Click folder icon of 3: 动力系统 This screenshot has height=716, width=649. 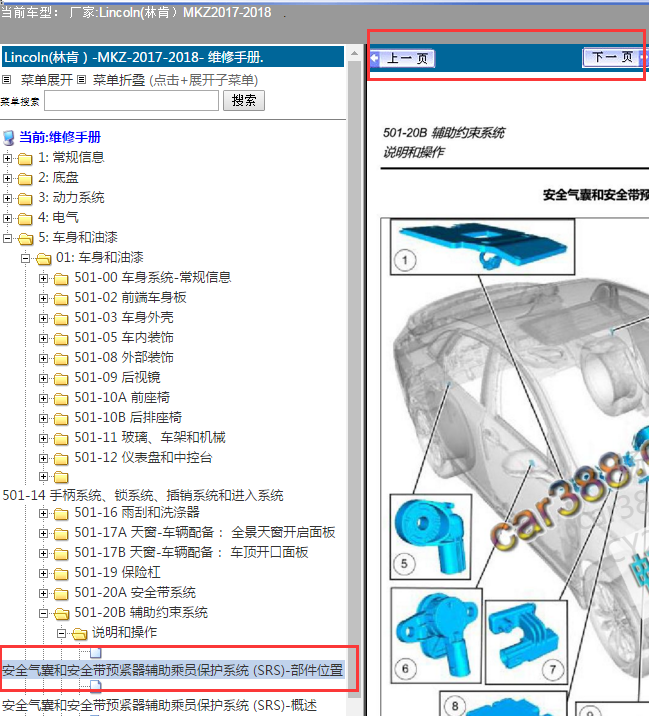click(25, 199)
